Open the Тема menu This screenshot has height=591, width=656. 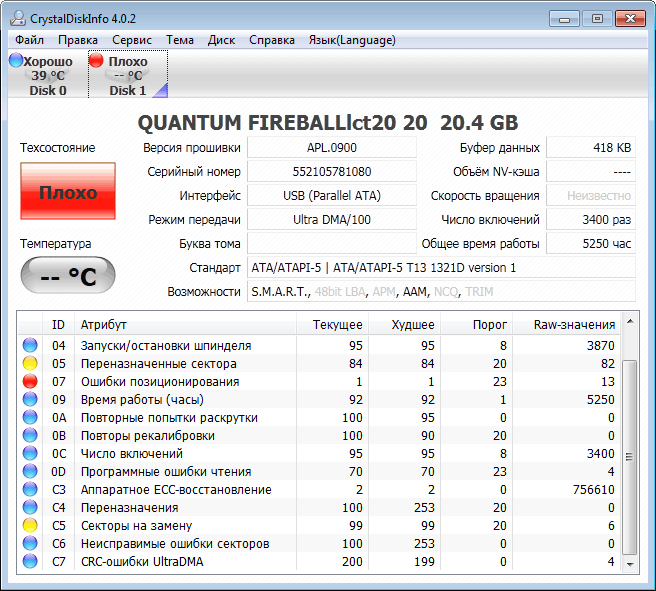point(180,40)
